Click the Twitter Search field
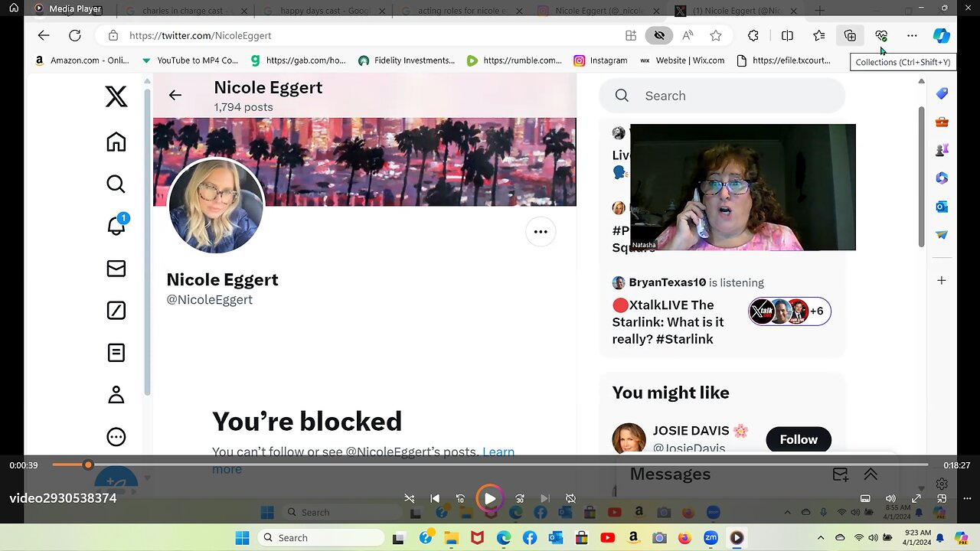Screen dimensions: 980x551 click(722, 96)
